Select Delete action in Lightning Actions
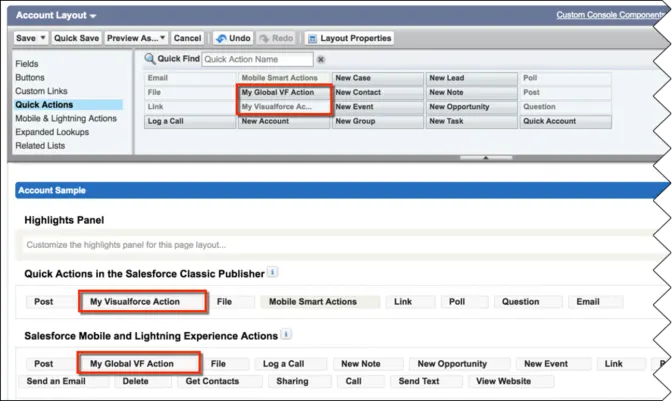The height and width of the screenshot is (401, 672). pos(143,381)
